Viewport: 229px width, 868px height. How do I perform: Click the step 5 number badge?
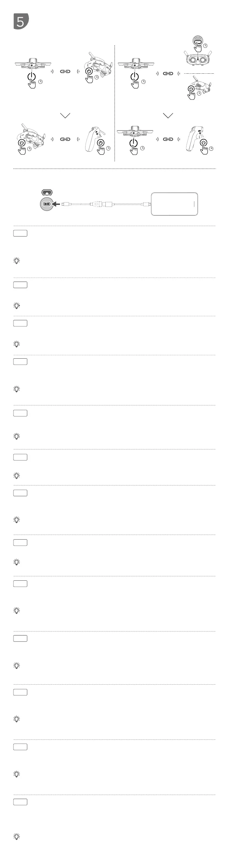click(21, 22)
